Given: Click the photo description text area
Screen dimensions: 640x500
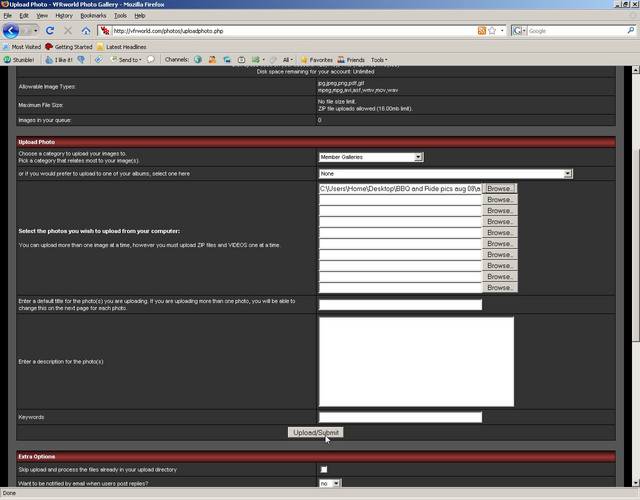Looking at the screenshot, I should (x=416, y=361).
